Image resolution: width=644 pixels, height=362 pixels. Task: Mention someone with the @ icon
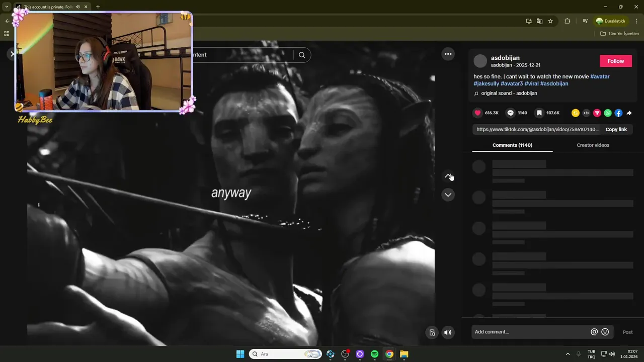pos(594,332)
